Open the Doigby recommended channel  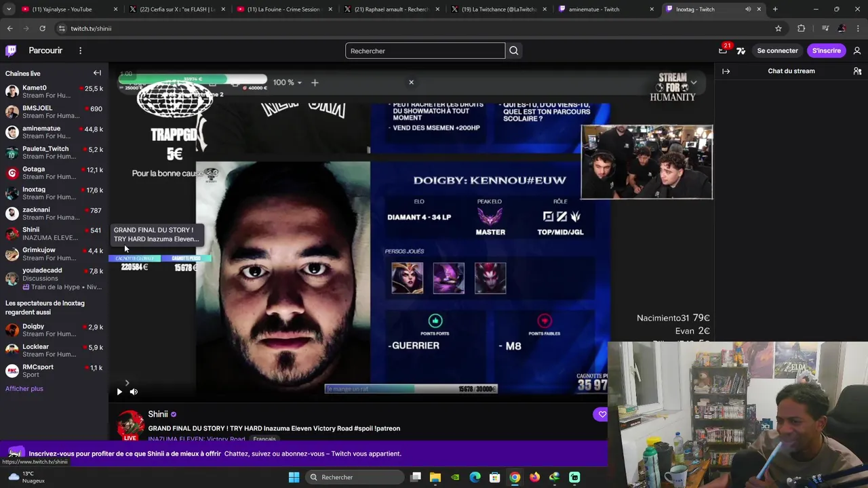[x=54, y=330]
